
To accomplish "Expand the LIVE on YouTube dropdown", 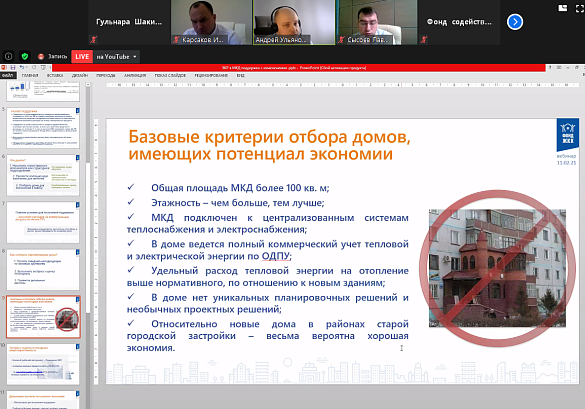I will point(135,57).
